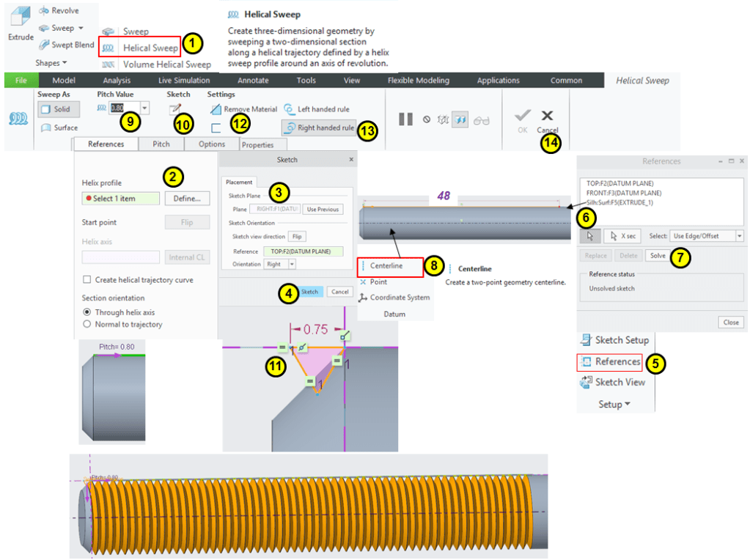Switch to the Flexible Modeling tab
The width and height of the screenshot is (750, 560).
[x=421, y=81]
